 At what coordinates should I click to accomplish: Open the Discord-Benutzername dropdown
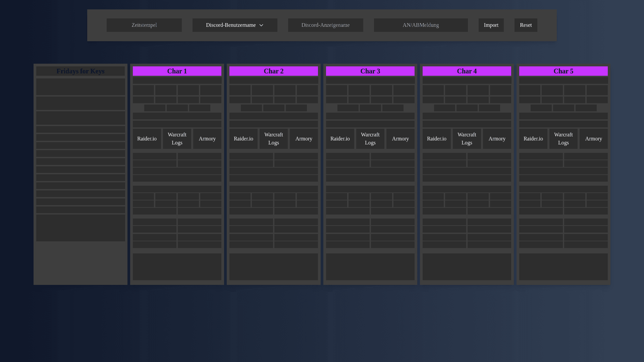click(235, 25)
